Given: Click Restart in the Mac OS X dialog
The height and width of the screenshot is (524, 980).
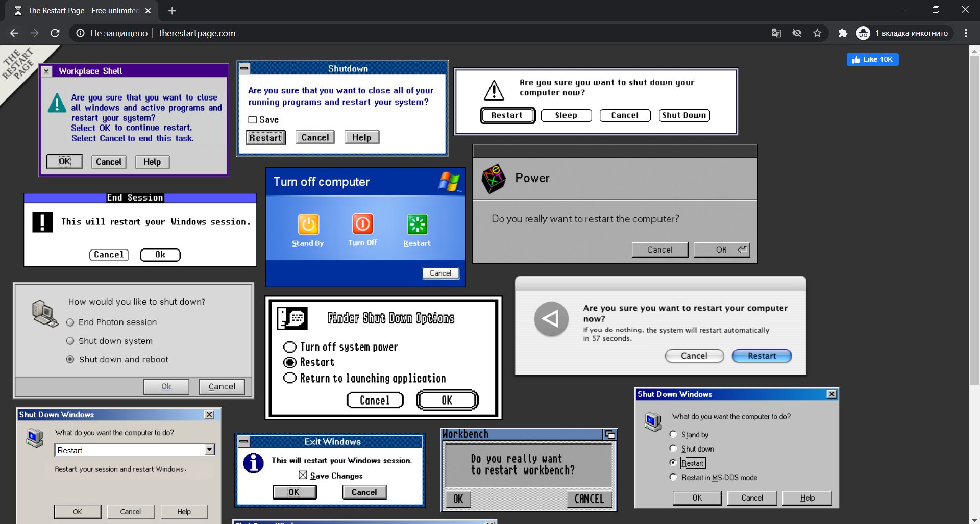Looking at the screenshot, I should point(762,356).
